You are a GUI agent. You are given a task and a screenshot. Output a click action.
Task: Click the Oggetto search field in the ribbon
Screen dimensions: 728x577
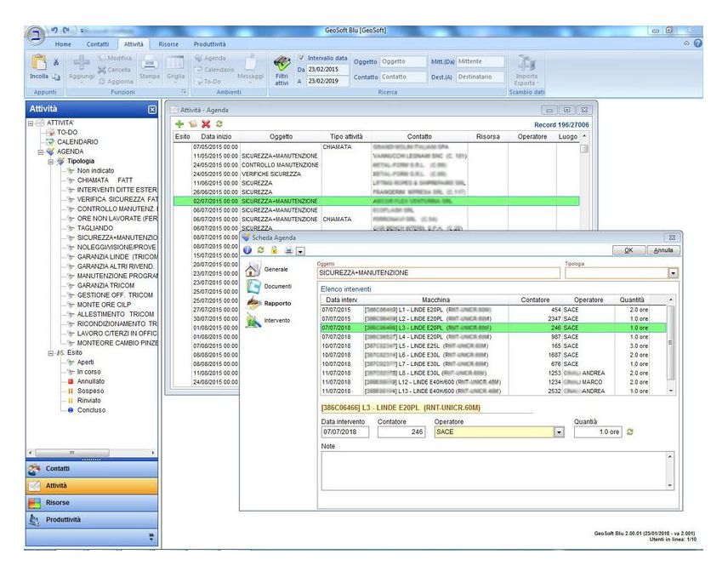402,62
